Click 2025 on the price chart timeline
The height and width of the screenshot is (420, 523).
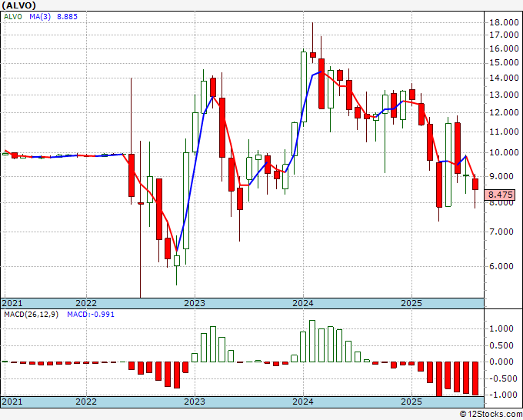[411, 303]
